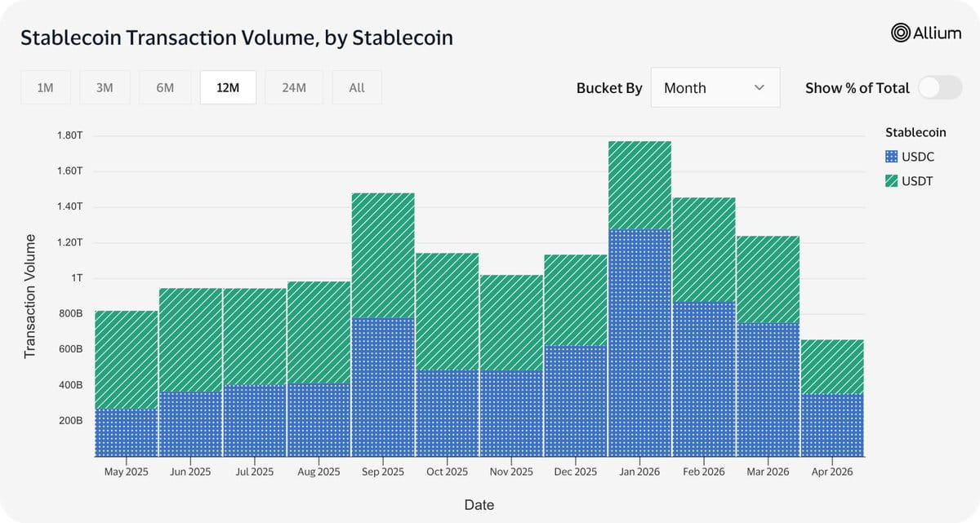Open the Bucket By Month dropdown
Image resolution: width=980 pixels, height=523 pixels.
click(715, 87)
